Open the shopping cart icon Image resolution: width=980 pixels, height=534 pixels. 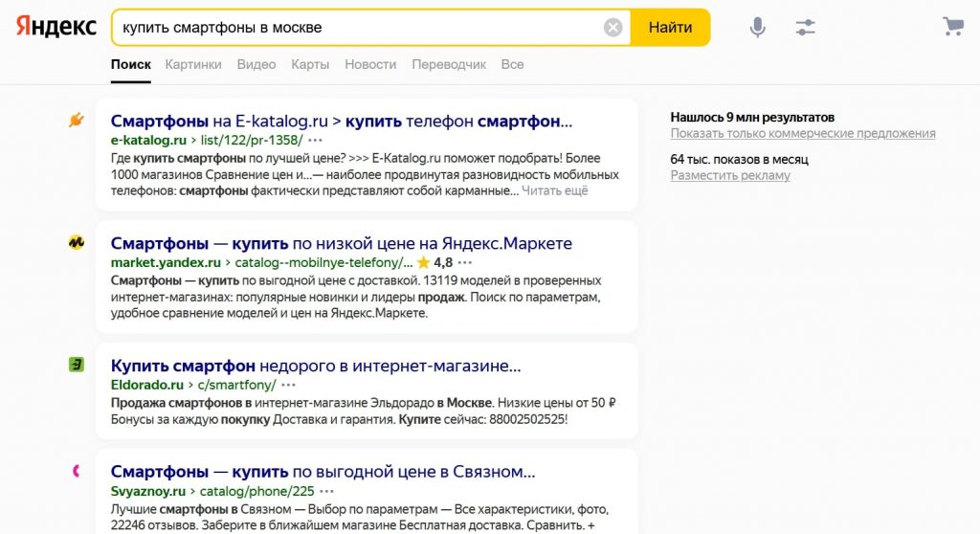point(953,26)
